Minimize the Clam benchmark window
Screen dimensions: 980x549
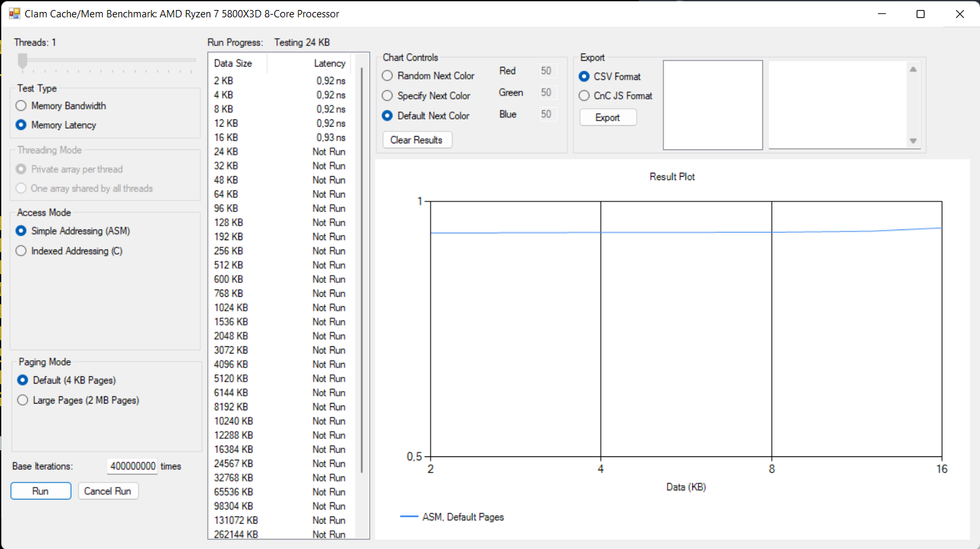[x=882, y=13]
